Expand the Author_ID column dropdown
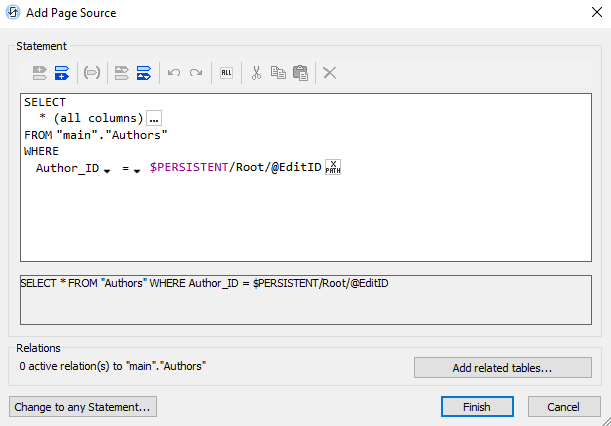This screenshot has height=426, width=611. [x=106, y=171]
